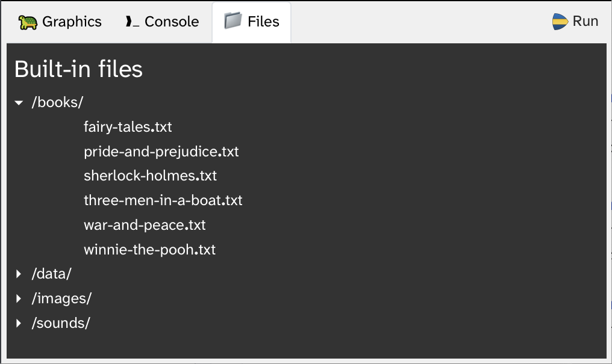Select three-men-in-a-boat.txt file

[163, 200]
